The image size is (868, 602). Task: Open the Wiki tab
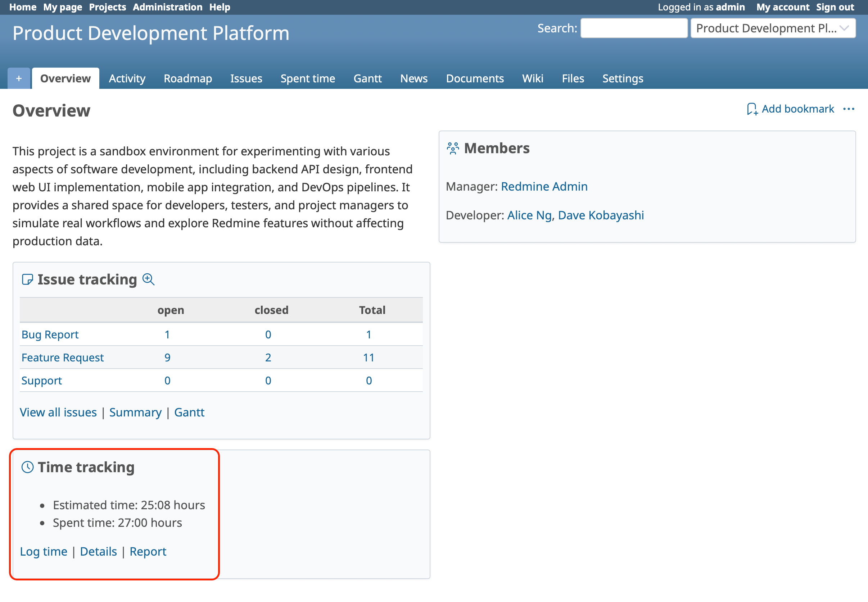click(533, 78)
